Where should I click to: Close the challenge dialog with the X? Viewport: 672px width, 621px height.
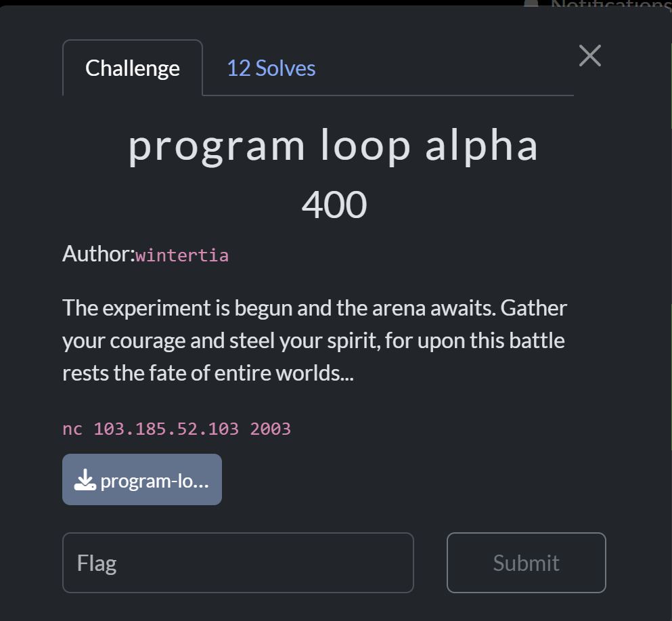point(590,56)
